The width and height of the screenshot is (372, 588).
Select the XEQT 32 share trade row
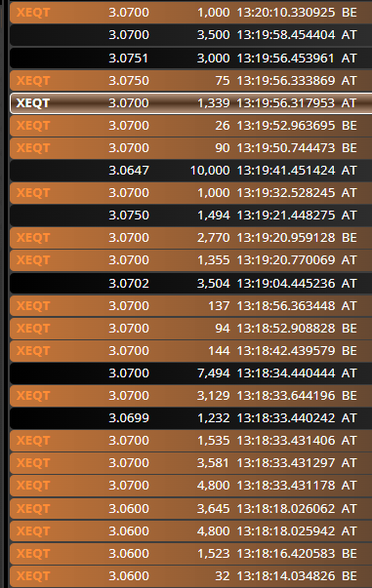pos(190,576)
